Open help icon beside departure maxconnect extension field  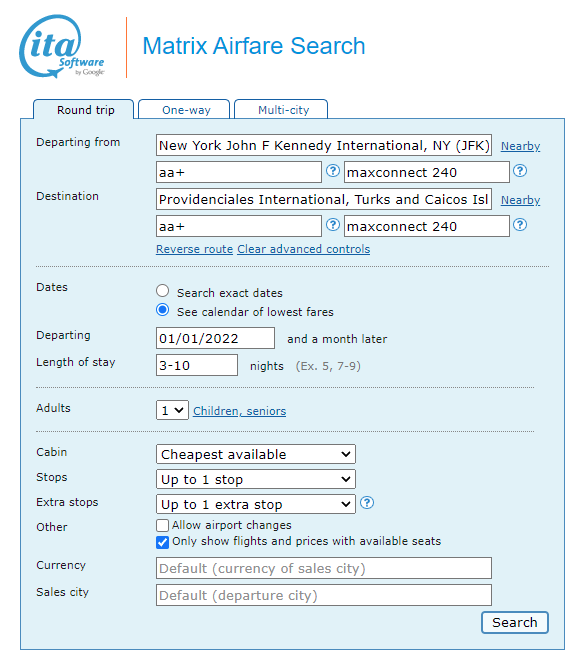click(520, 171)
